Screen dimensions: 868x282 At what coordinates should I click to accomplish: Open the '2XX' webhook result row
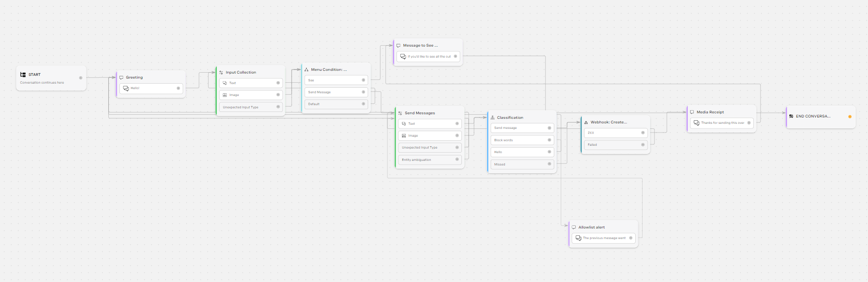pyautogui.click(x=616, y=133)
